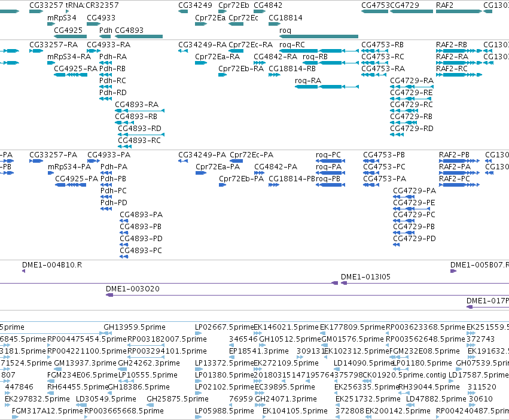The height and width of the screenshot is (420, 509).
Task: Click EST GH13959.5prime
Action: 135,327
